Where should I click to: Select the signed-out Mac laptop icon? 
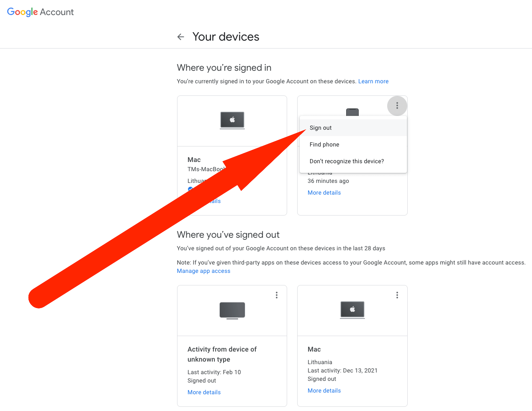click(352, 310)
